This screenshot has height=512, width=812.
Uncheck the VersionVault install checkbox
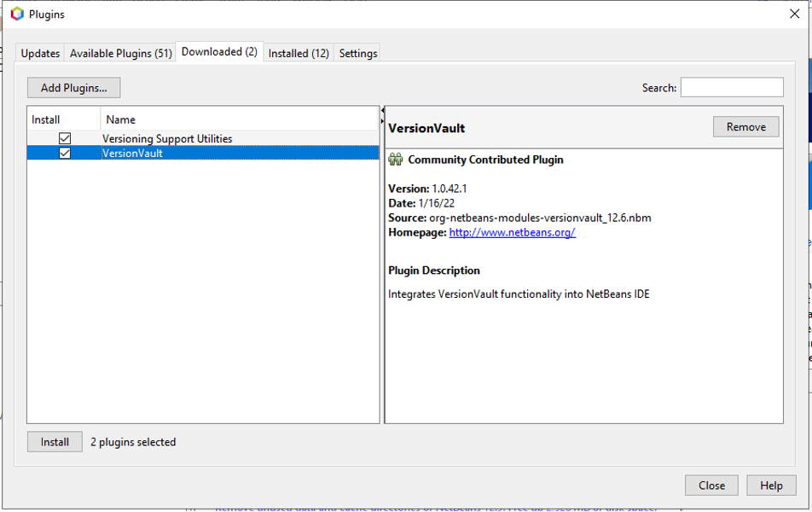[x=65, y=154]
